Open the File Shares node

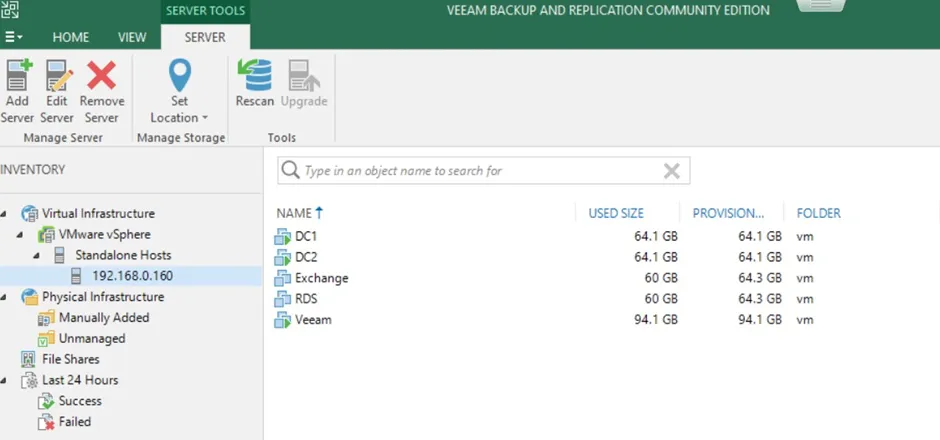70,359
